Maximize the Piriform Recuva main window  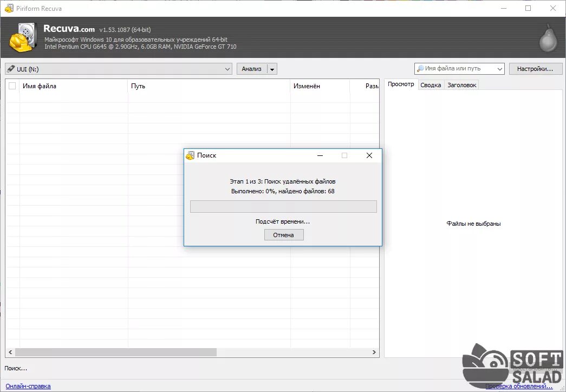(x=528, y=8)
